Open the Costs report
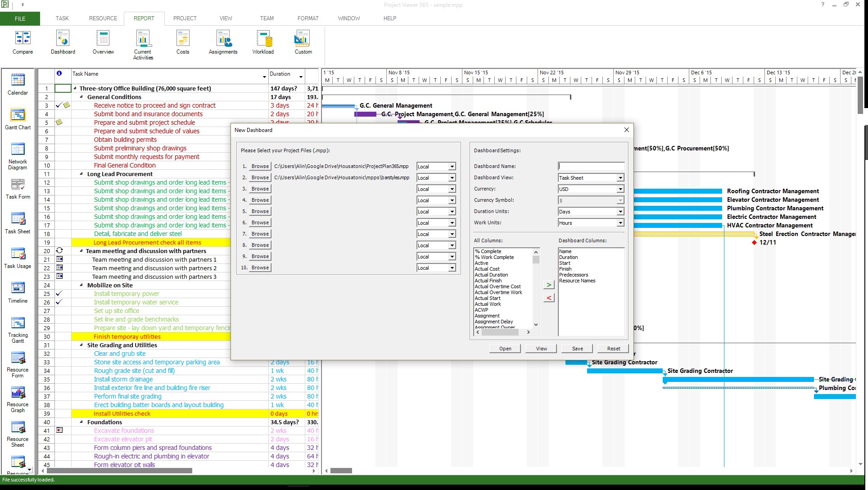The width and height of the screenshot is (868, 490). 182,42
